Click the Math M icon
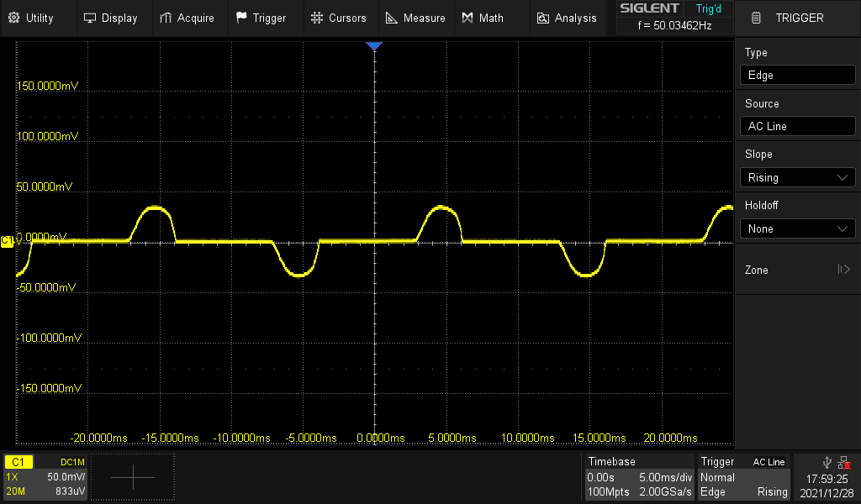 [467, 18]
